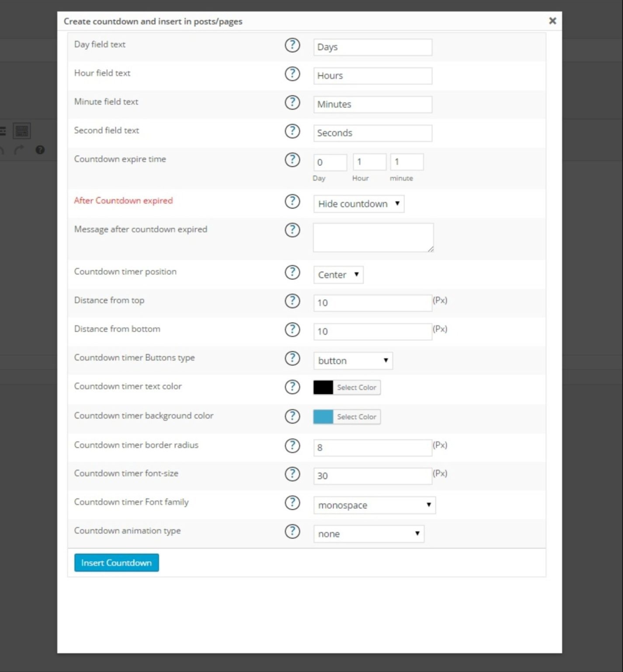Open the Countdown timer Buttons type dropdown
This screenshot has height=672, width=623.
[352, 360]
